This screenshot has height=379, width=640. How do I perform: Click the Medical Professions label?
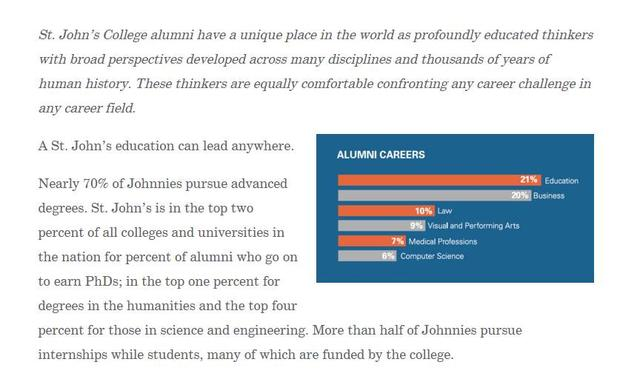pos(442,241)
